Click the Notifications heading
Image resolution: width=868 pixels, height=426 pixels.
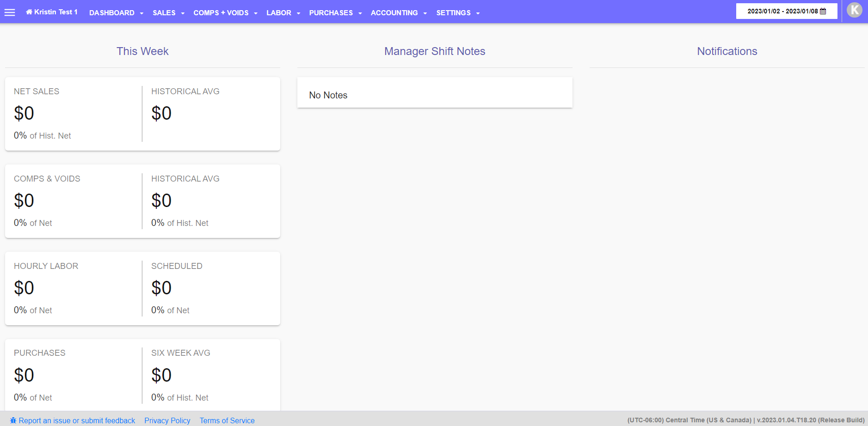727,51
